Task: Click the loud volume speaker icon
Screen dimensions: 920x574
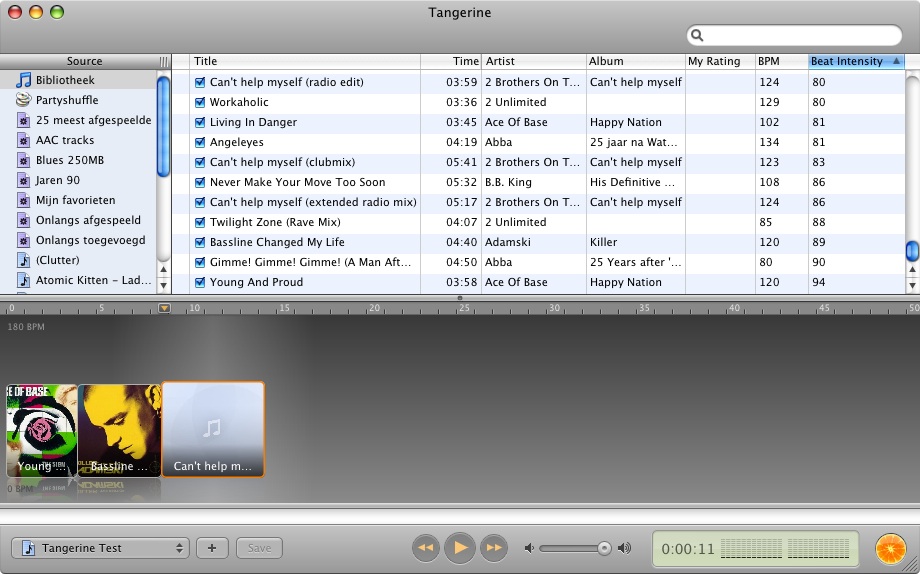Action: click(x=625, y=548)
